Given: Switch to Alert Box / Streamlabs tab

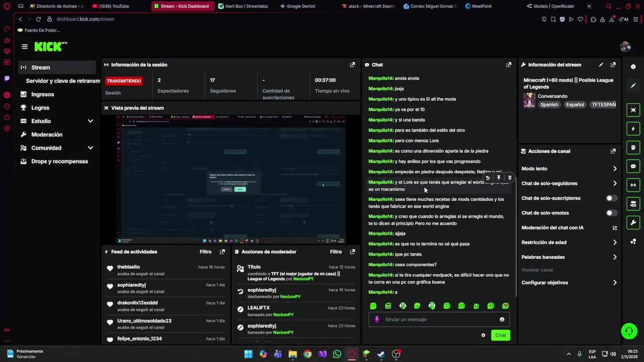Looking at the screenshot, I should coord(244,6).
